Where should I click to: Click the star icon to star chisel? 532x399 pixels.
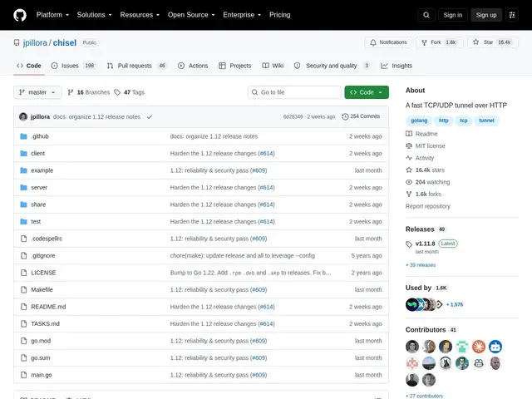point(475,42)
